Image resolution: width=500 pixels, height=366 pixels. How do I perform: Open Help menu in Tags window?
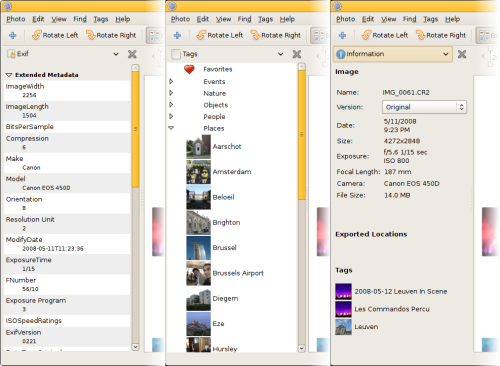click(x=287, y=19)
